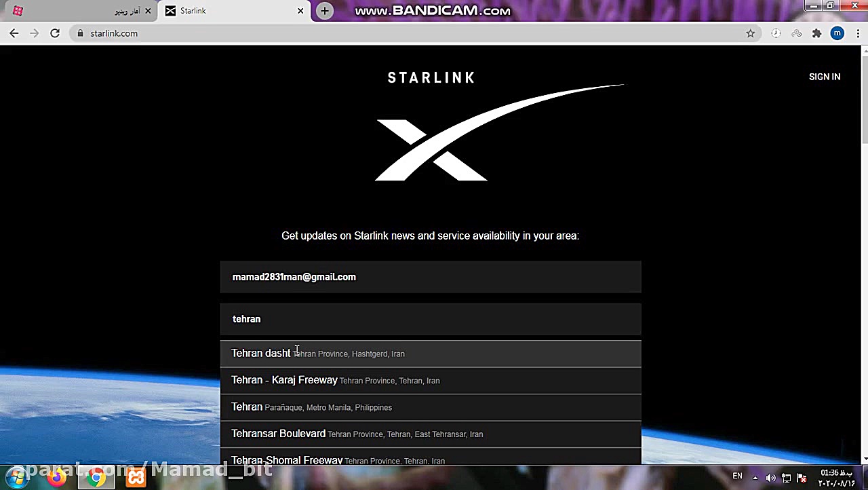Open the Windows Start menu
The width and height of the screenshot is (868, 490).
coord(16,477)
